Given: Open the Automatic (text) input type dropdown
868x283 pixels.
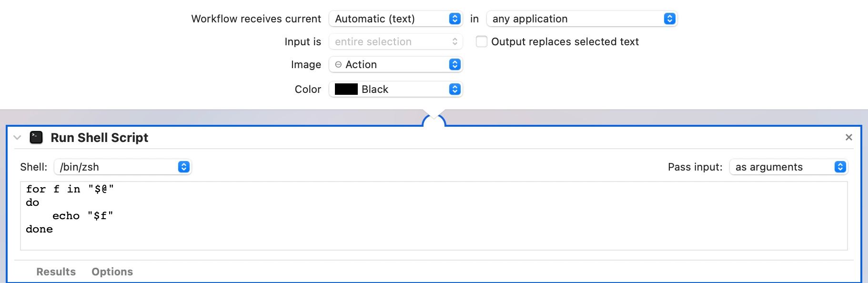Looking at the screenshot, I should click(x=395, y=19).
